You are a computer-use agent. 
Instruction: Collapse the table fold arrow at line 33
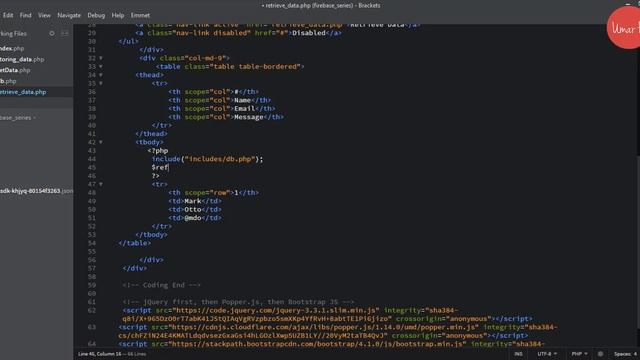[x=101, y=67]
